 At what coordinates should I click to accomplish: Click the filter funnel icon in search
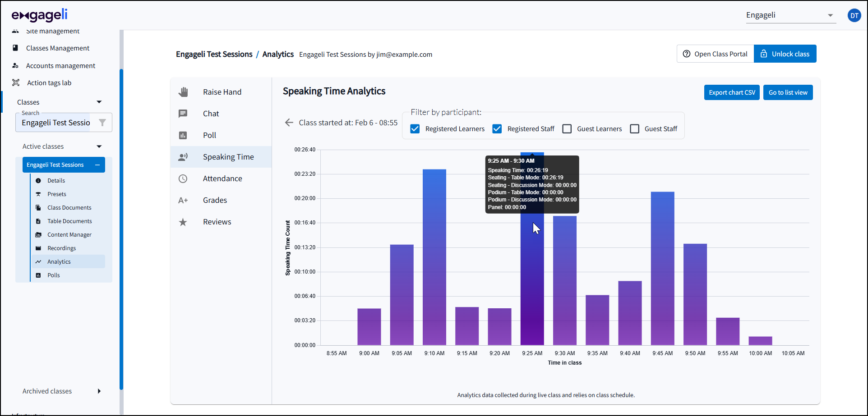(102, 123)
